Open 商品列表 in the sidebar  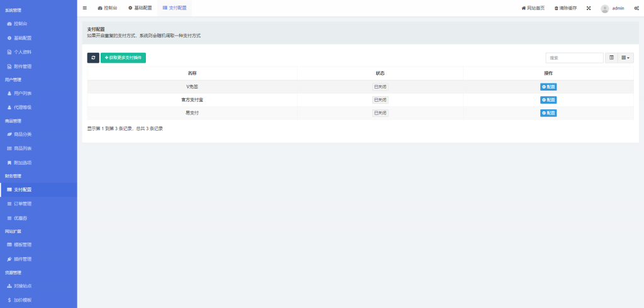point(38,148)
